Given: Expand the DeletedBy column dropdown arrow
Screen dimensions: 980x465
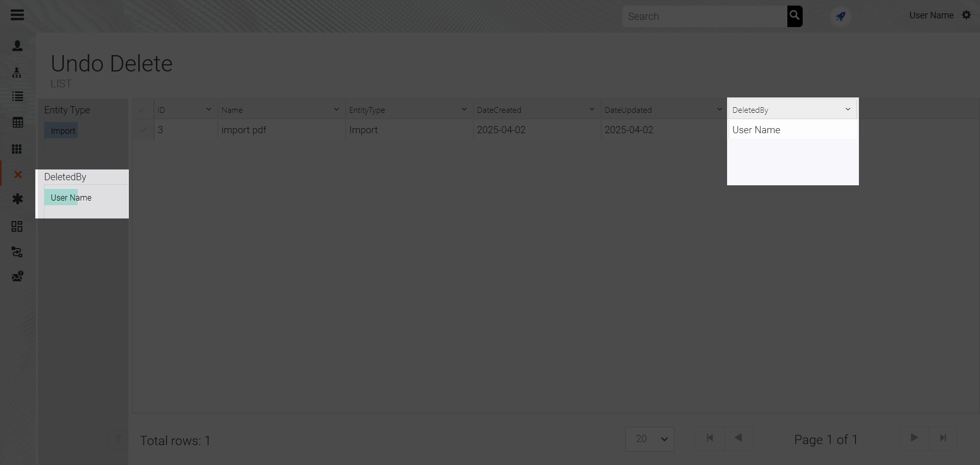Looking at the screenshot, I should point(848,109).
